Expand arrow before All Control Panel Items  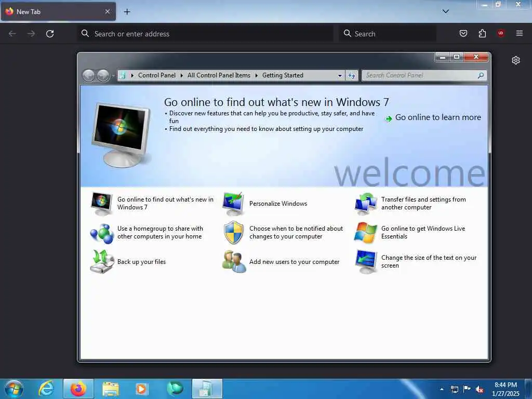click(x=181, y=75)
